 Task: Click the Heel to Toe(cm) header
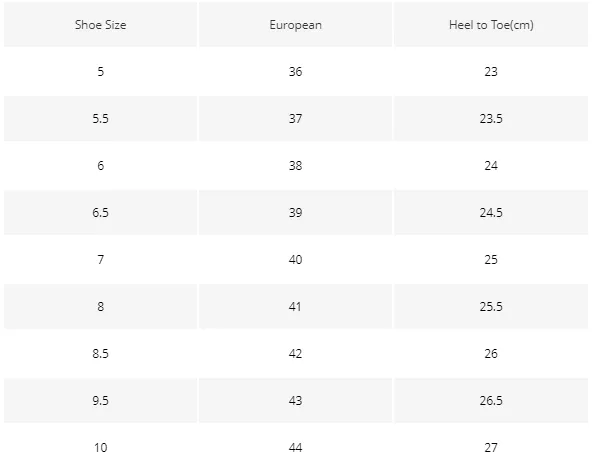coord(491,25)
